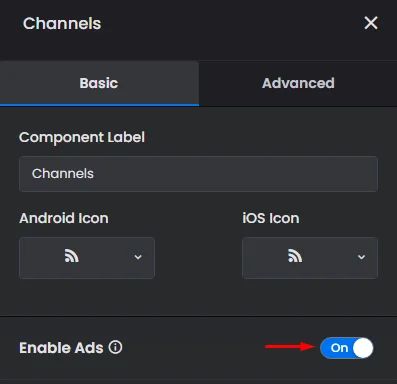Image resolution: width=397 pixels, height=384 pixels.
Task: Open the iOS Icon selector box
Action: [310, 258]
